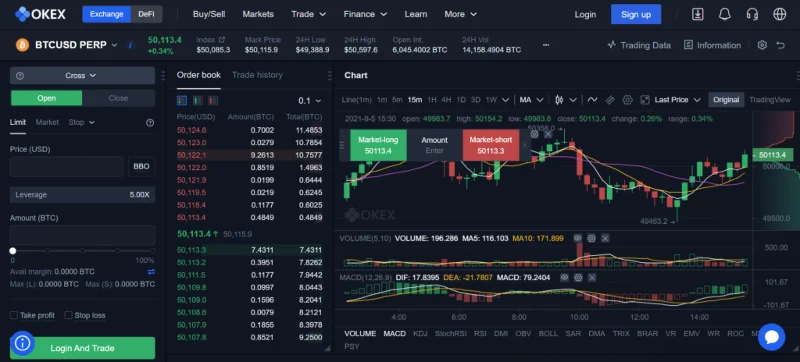Open the Finance menu dropdown
The height and width of the screenshot is (362, 800).
tap(365, 14)
